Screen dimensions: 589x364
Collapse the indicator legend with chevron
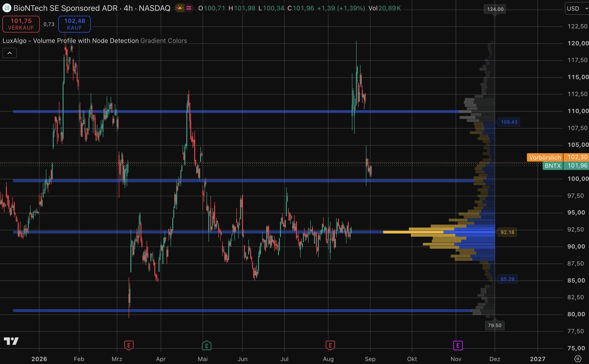pos(10,53)
